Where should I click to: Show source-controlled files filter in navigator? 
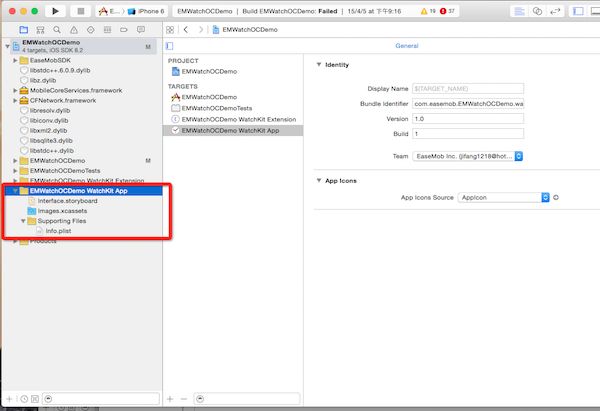(x=35, y=399)
